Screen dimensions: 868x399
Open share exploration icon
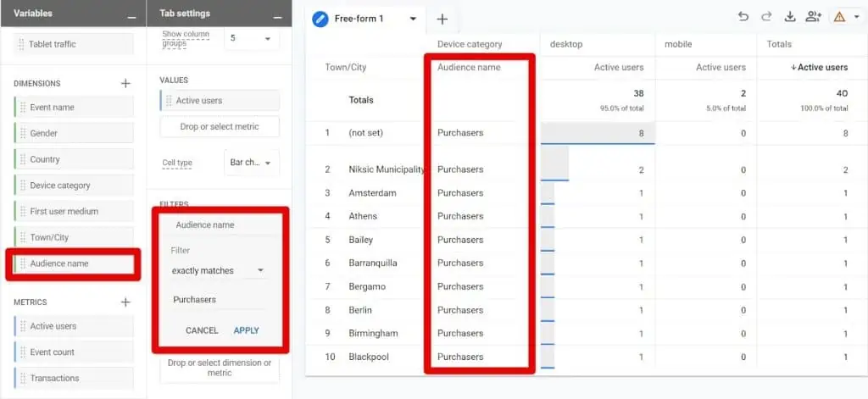(814, 17)
